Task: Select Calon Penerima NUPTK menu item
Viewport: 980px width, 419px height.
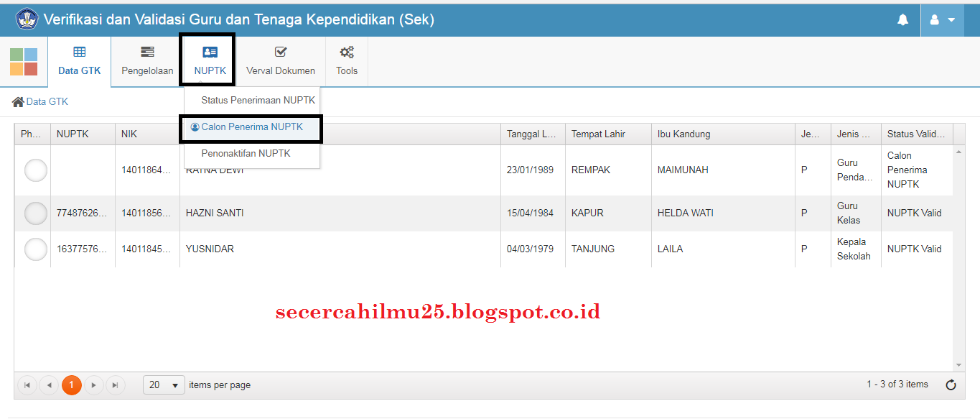Action: pyautogui.click(x=252, y=127)
